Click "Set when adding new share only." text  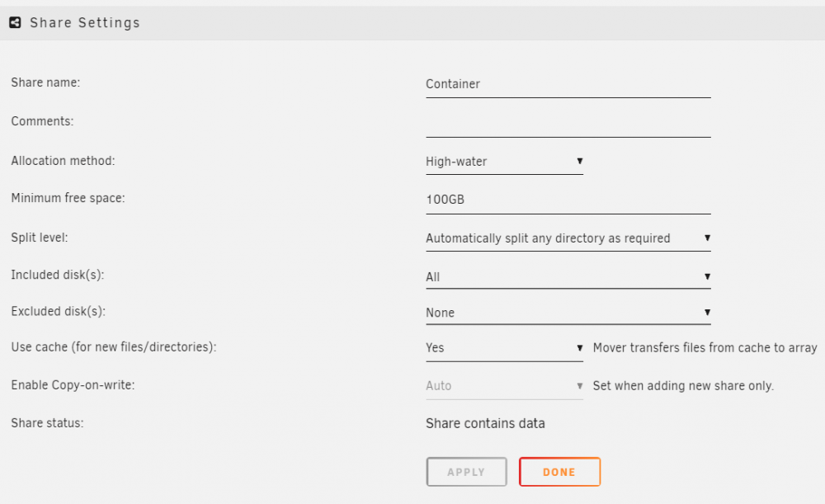coord(683,385)
